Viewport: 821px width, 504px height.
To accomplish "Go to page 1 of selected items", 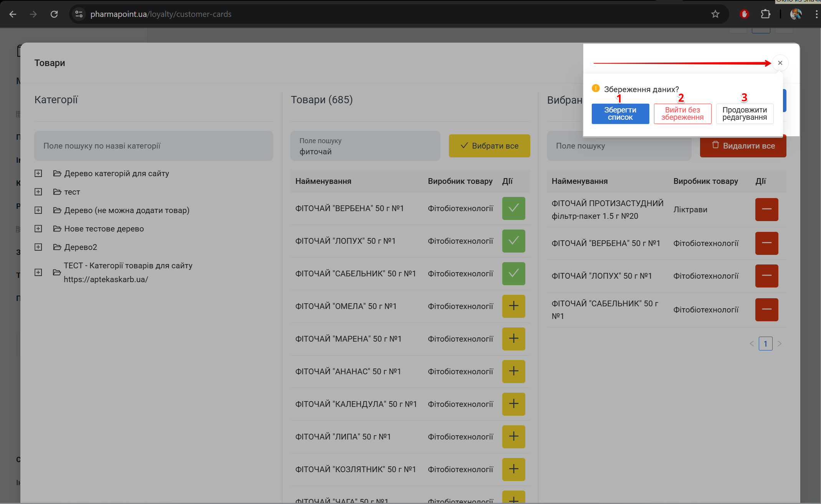I will pyautogui.click(x=765, y=344).
